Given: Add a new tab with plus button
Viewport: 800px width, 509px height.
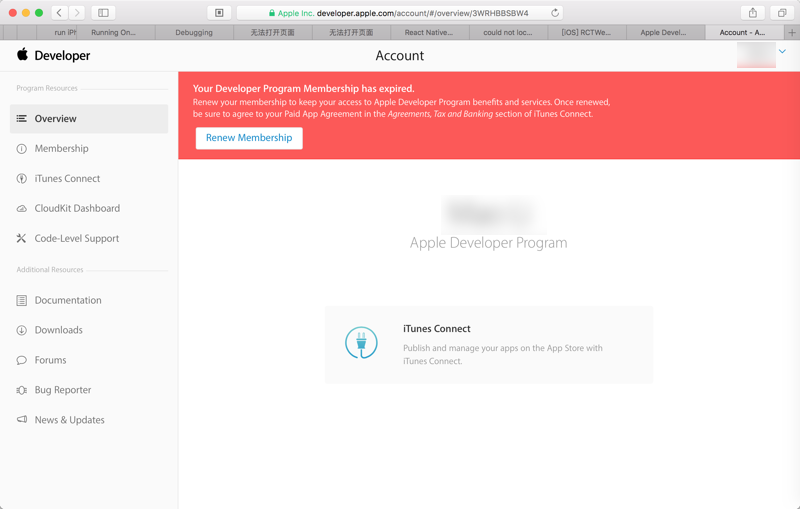Looking at the screenshot, I should pyautogui.click(x=792, y=33).
